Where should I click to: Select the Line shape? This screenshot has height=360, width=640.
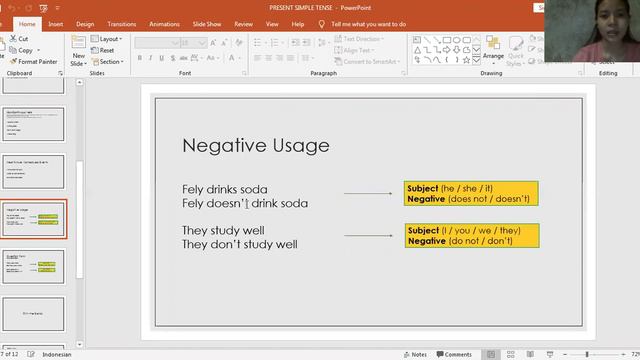click(x=427, y=40)
